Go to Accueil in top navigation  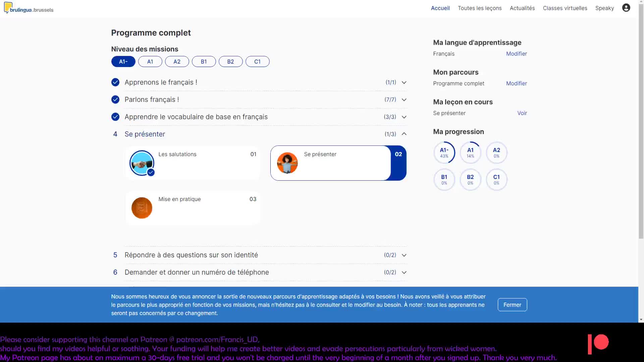tap(440, 8)
